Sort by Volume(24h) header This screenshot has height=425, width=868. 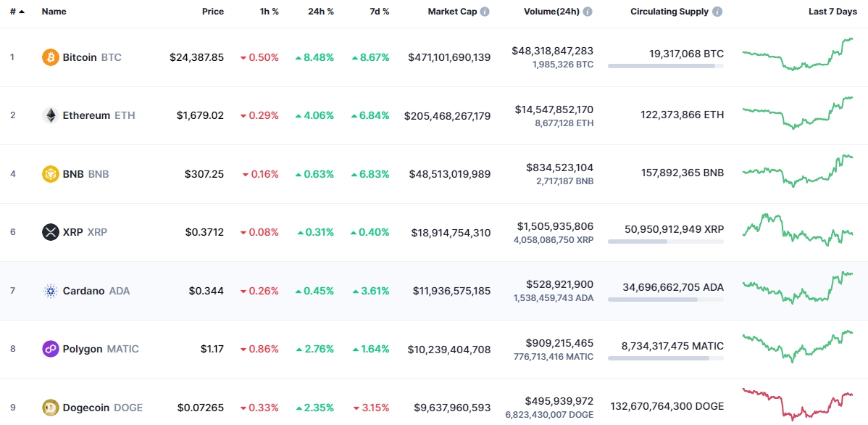pyautogui.click(x=551, y=12)
